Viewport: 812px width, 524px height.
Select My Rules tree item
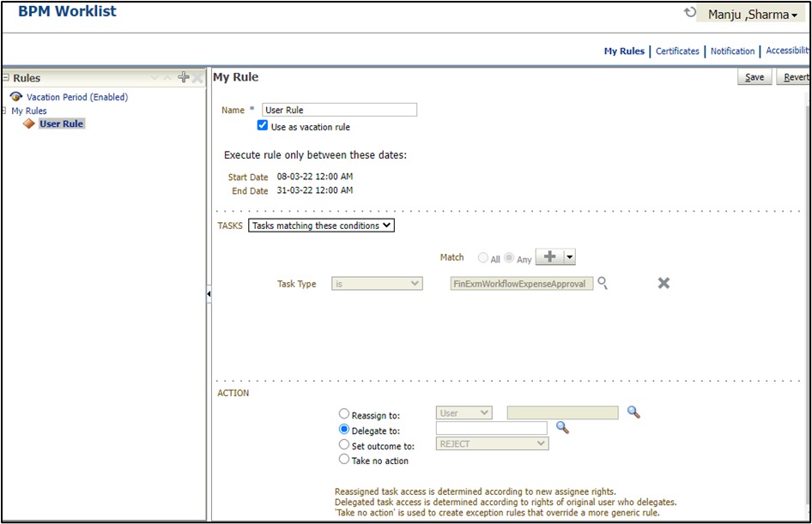[29, 111]
